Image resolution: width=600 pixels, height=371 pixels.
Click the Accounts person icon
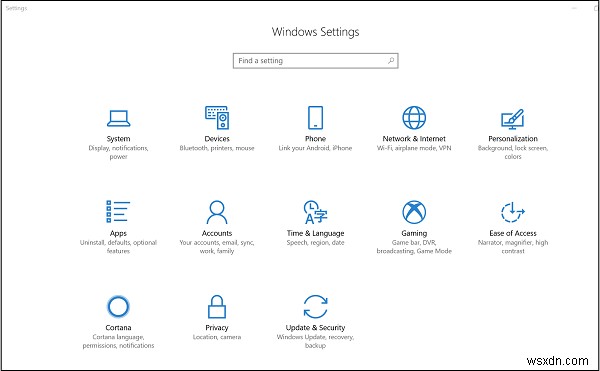tap(217, 212)
